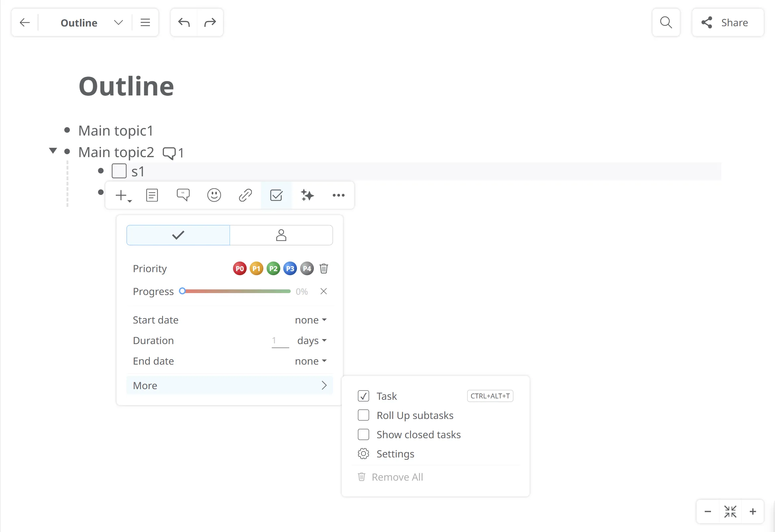Switch to the assignee person tab
The width and height of the screenshot is (775, 532).
point(281,235)
